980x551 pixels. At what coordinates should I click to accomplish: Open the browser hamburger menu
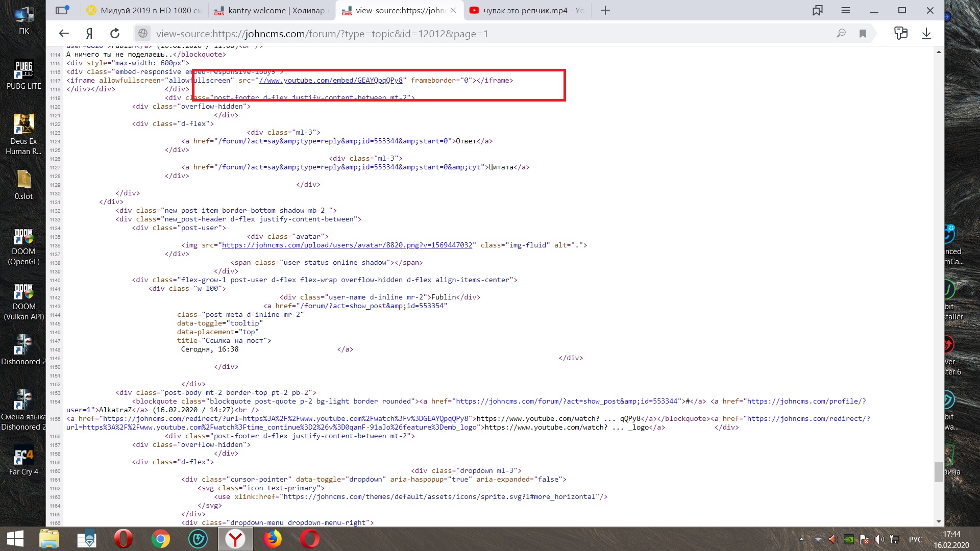pyautogui.click(x=845, y=10)
